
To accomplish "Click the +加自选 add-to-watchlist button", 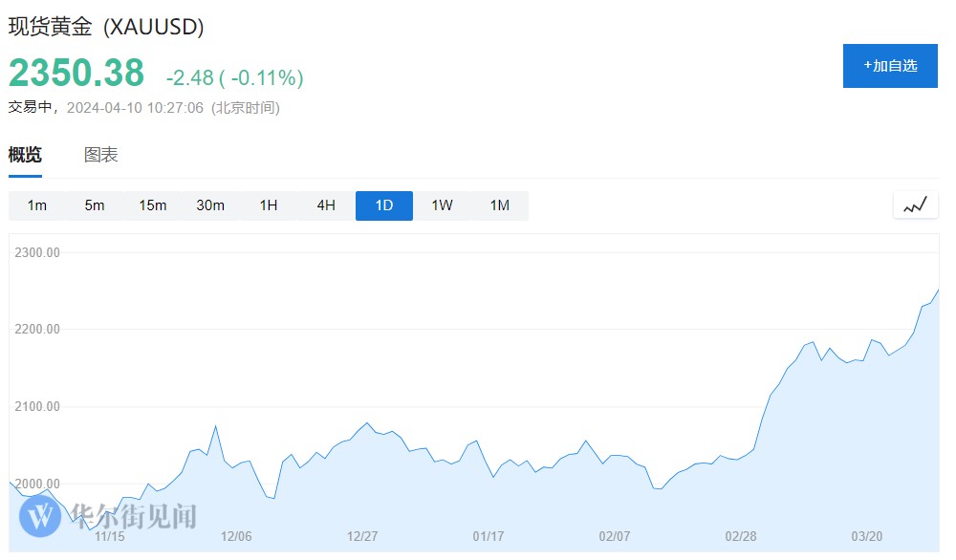I will [890, 66].
